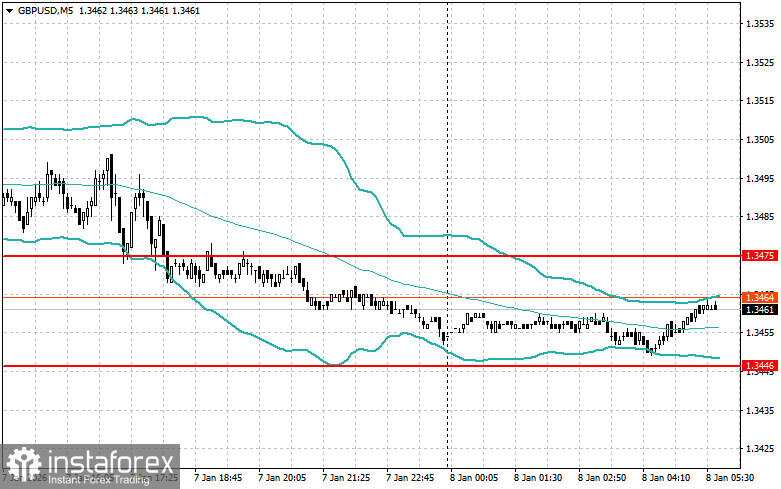This screenshot has width=781, height=489.
Task: Click the 8 Jan 00:05 time label
Action: point(474,478)
